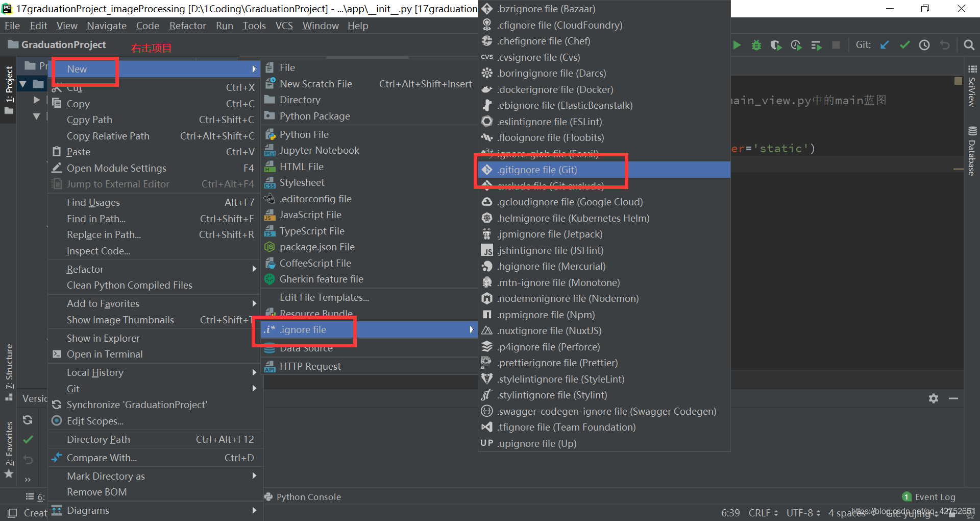
Task: Select .gcloudignore file (Google Cloud)
Action: coord(604,202)
